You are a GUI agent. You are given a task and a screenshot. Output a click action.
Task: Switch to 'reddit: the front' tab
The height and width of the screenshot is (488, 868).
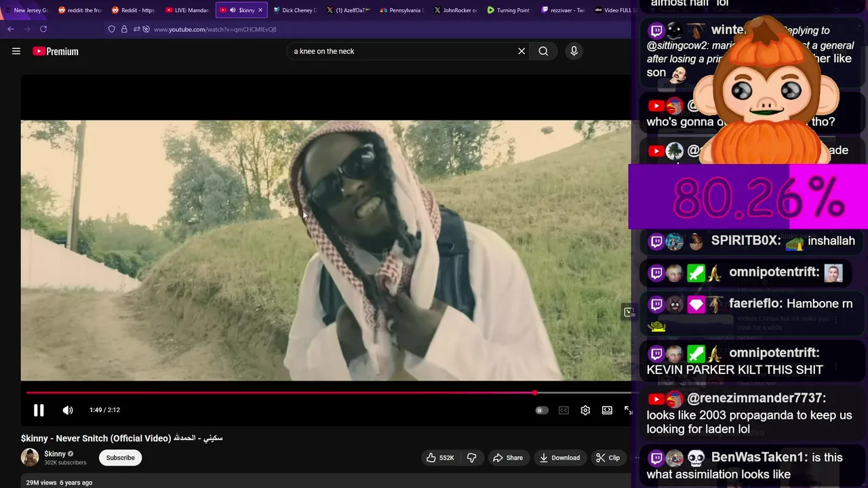point(79,10)
